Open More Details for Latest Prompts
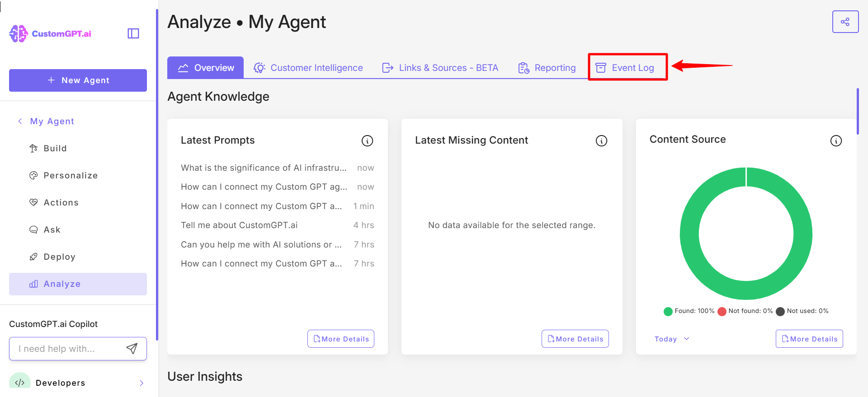868x397 pixels. 341,339
